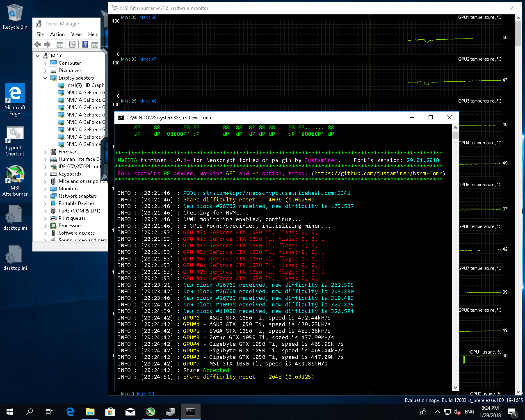The image size is (525, 420).
Task: Click the cmd window vertical scrollbar thumb
Action: coord(455,135)
